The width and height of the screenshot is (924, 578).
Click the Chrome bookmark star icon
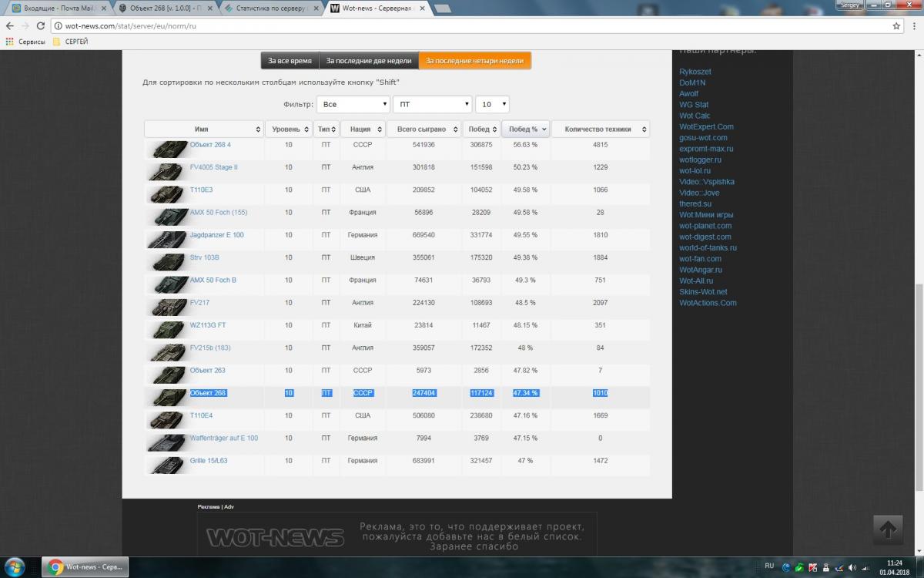[896, 25]
